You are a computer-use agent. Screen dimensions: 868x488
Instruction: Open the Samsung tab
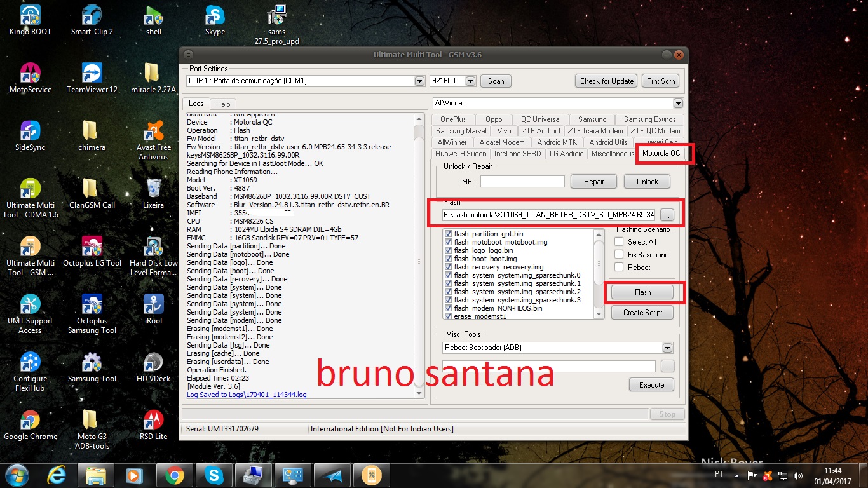coord(592,119)
